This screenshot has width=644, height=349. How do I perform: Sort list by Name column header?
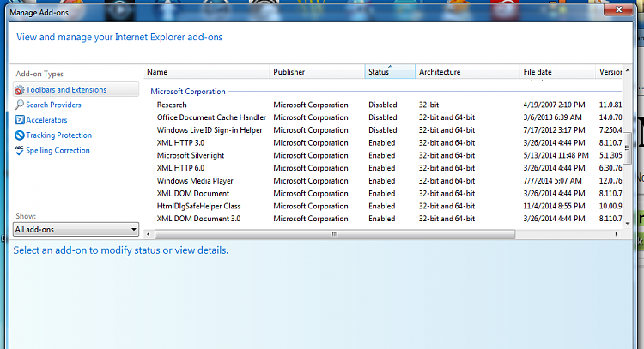click(x=206, y=72)
